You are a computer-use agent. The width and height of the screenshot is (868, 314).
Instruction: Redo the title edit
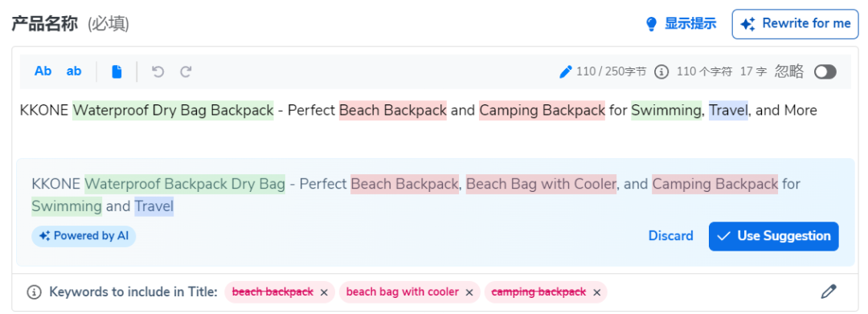point(186,71)
